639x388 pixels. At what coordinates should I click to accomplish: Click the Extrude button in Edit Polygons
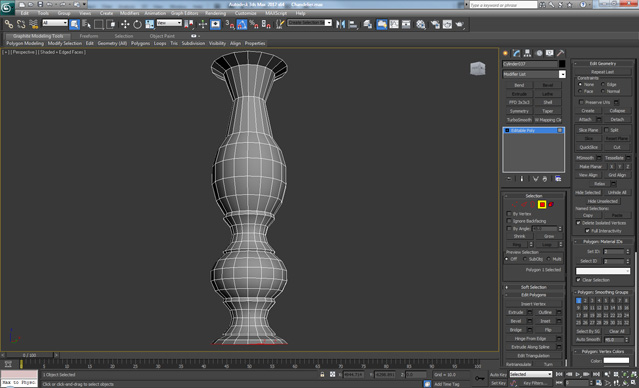(x=516, y=312)
